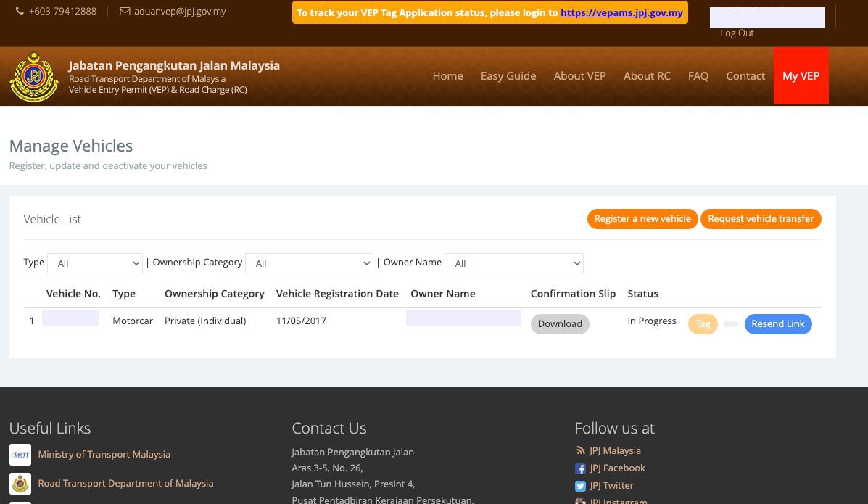Select About RC in the navigation

pyautogui.click(x=647, y=76)
